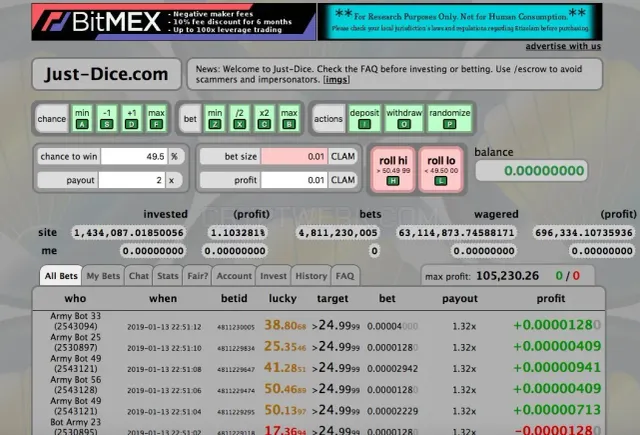Open the Research Purposes Only banner ad
Image resolution: width=640 pixels, height=435 pixels.
[460, 22]
